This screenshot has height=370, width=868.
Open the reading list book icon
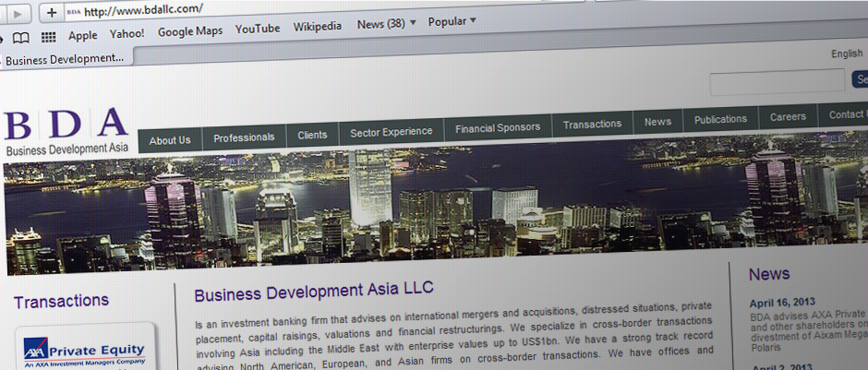tap(21, 38)
